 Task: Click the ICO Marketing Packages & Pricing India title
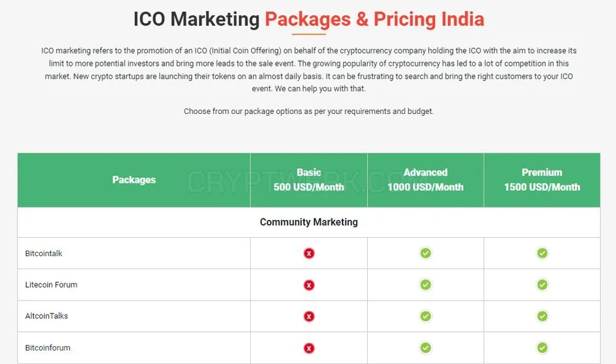click(309, 19)
